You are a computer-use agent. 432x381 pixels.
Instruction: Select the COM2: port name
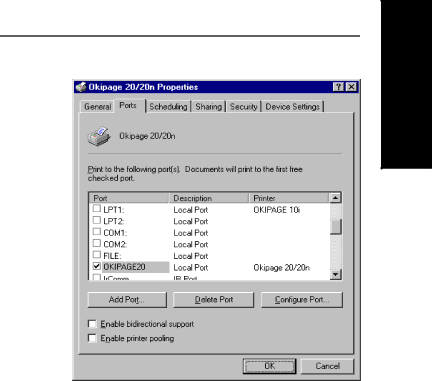pos(115,244)
